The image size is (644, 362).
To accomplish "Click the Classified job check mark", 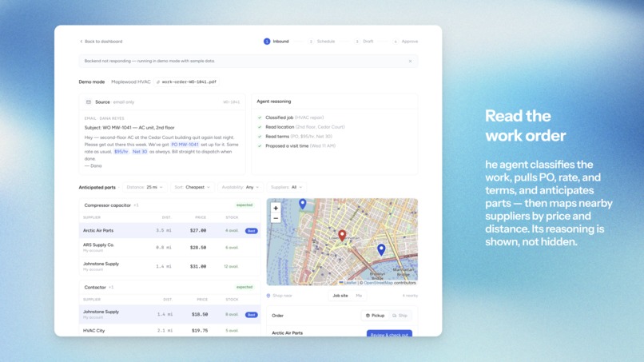I will [x=260, y=117].
